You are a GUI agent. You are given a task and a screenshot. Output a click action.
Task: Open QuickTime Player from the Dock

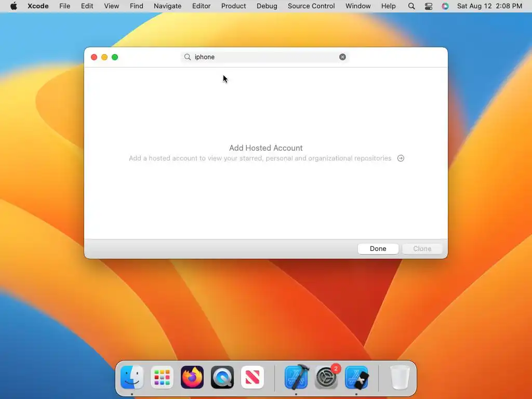pyautogui.click(x=222, y=377)
